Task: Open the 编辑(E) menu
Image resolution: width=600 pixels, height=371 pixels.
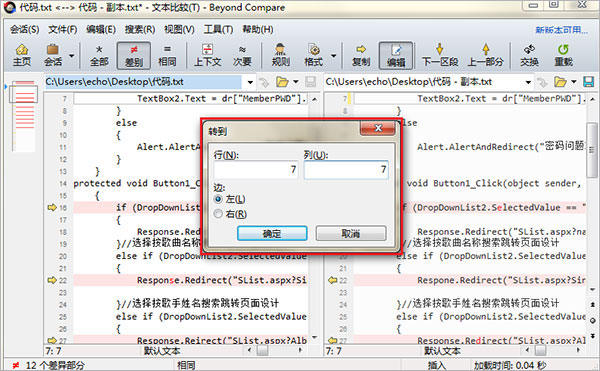Action: (x=101, y=29)
